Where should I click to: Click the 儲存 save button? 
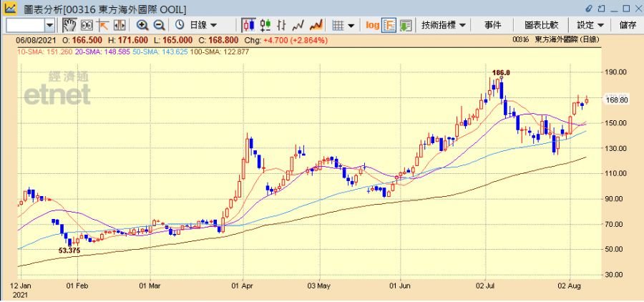pyautogui.click(x=628, y=25)
